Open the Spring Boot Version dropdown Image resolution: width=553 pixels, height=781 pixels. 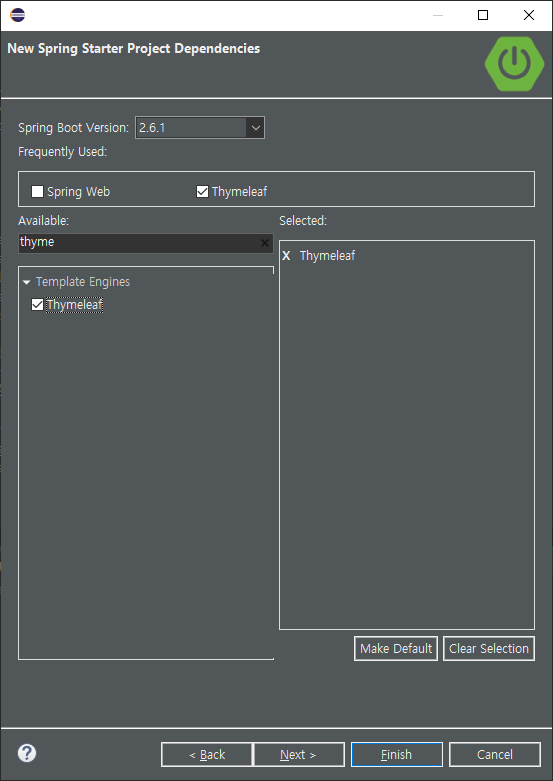[255, 128]
